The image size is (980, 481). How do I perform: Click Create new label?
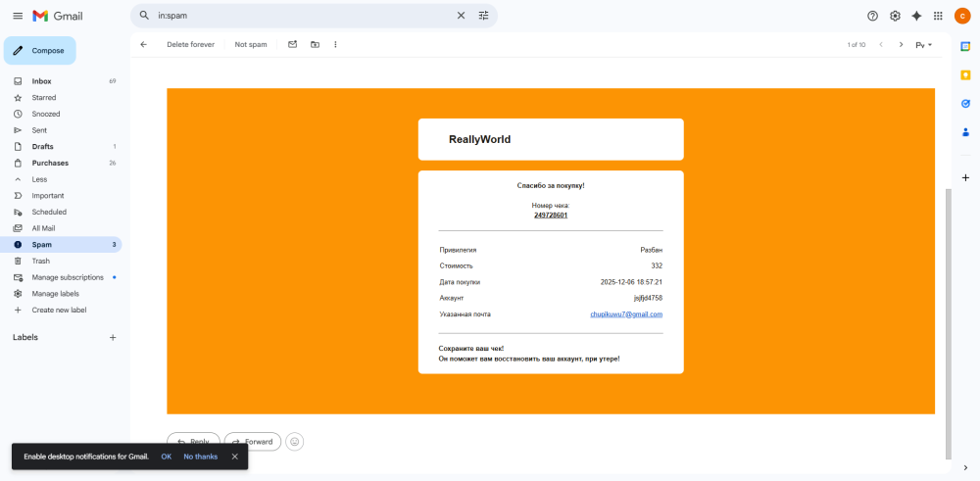[x=61, y=310]
